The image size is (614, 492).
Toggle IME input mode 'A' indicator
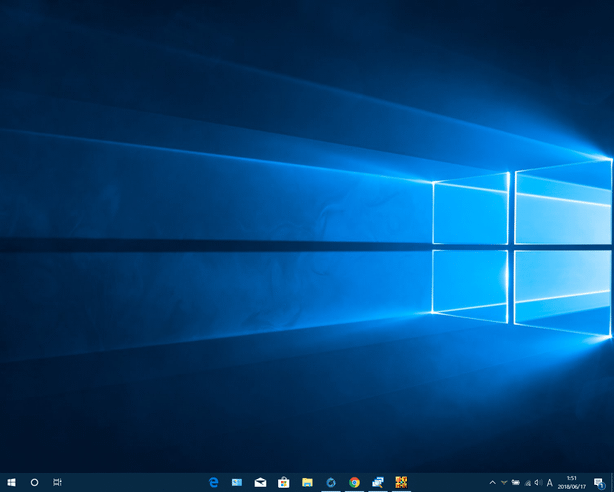[550, 483]
